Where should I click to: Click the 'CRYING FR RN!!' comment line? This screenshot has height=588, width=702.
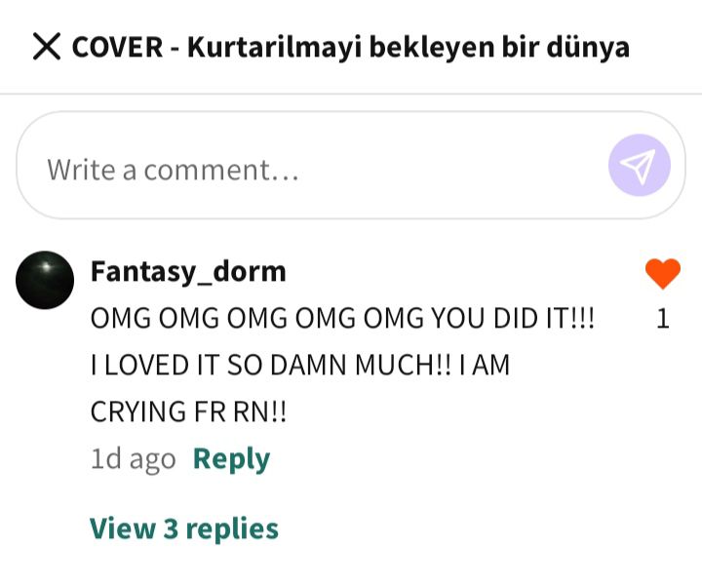[x=188, y=412]
